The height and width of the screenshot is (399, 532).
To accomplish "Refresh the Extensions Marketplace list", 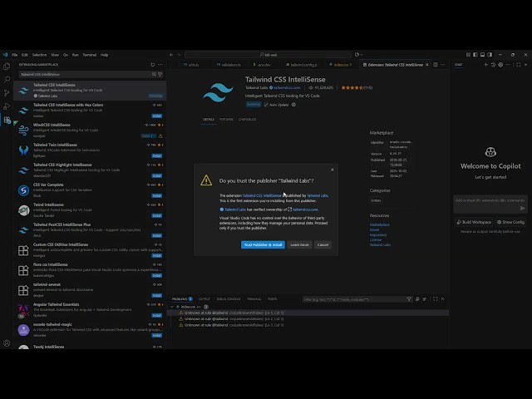I will click(153, 65).
